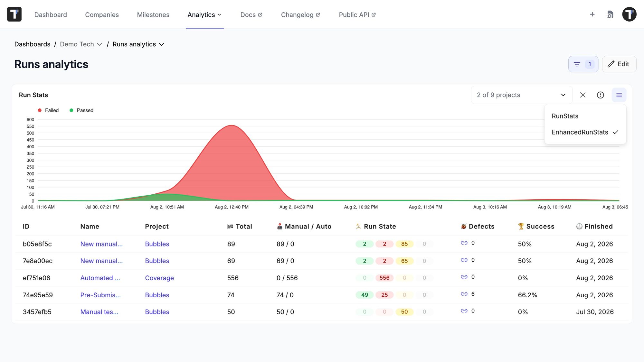Click run ID 74e95e59

[38, 295]
